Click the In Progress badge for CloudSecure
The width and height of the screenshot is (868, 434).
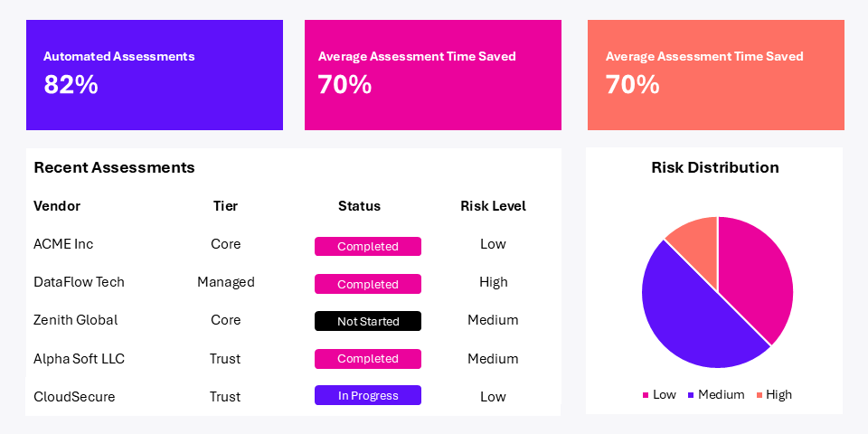(x=367, y=395)
